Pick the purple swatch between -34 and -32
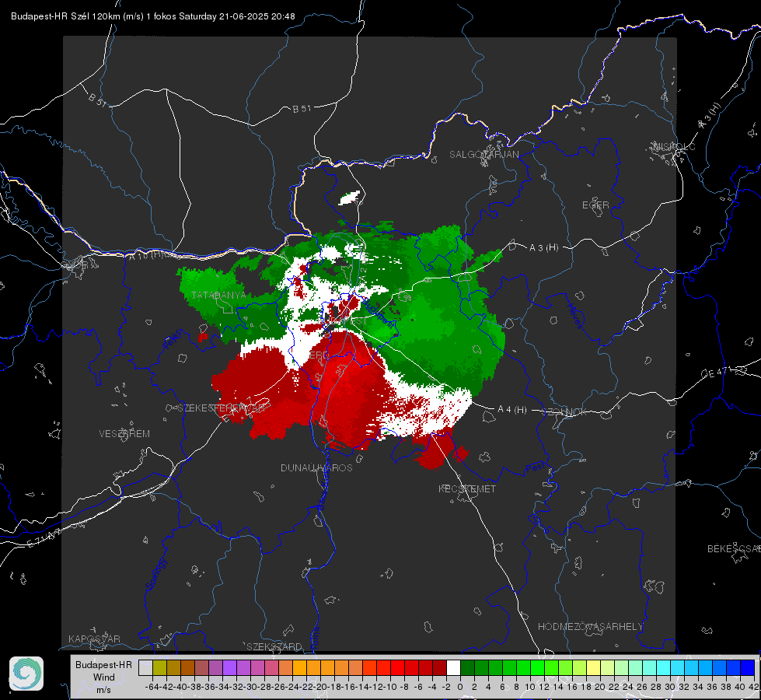 coord(229,668)
